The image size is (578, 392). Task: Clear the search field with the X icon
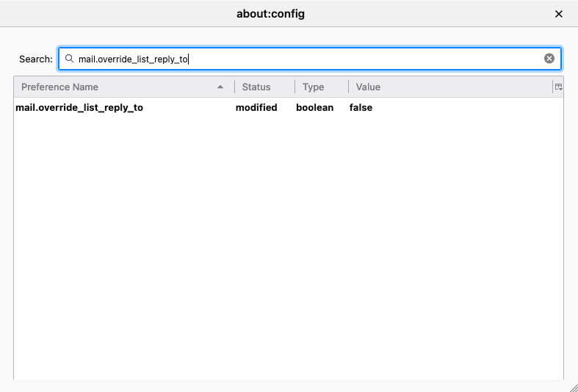[x=549, y=59]
